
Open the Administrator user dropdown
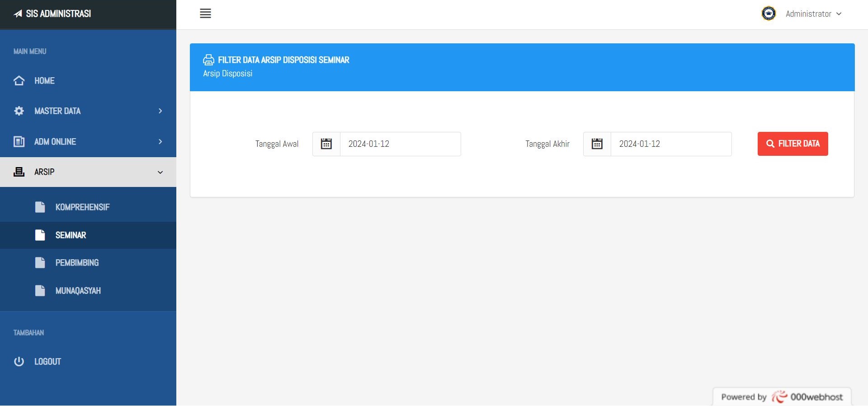tap(813, 14)
